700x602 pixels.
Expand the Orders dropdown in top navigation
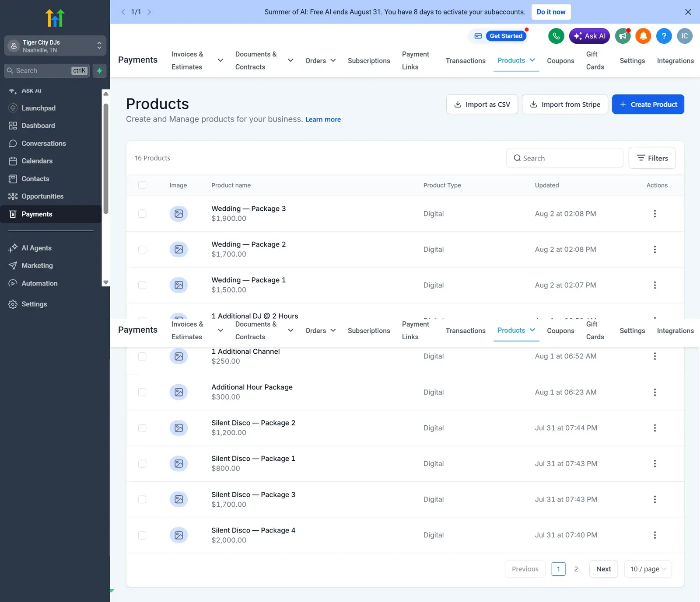(x=321, y=61)
